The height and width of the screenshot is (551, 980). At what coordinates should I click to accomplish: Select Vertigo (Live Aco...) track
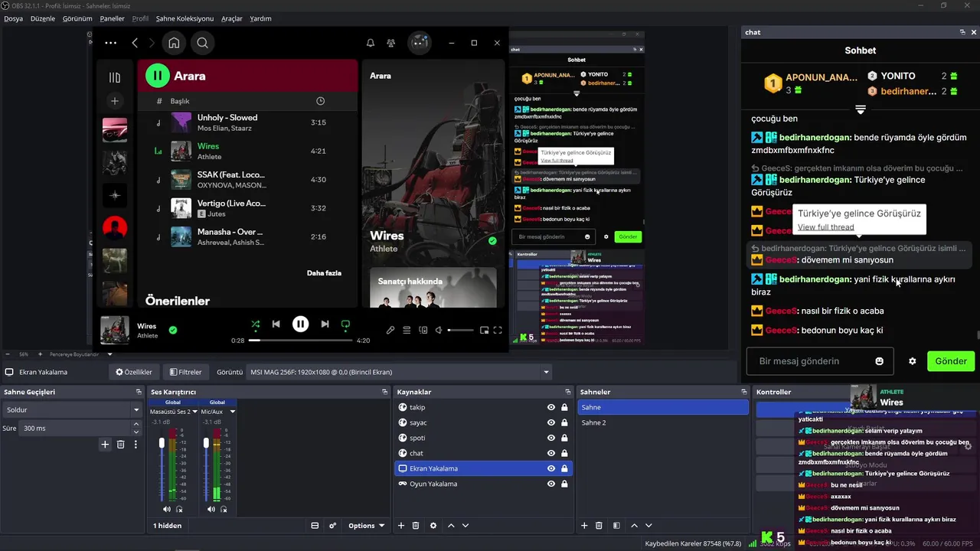(248, 208)
